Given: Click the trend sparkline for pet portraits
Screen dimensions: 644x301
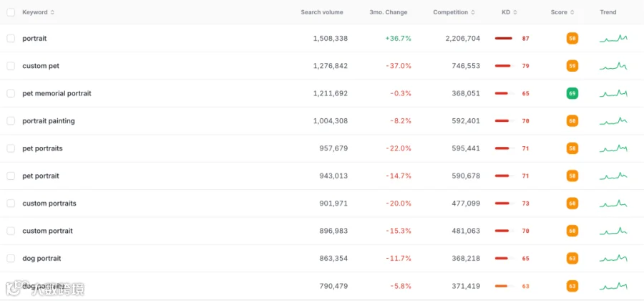Looking at the screenshot, I should tap(614, 148).
